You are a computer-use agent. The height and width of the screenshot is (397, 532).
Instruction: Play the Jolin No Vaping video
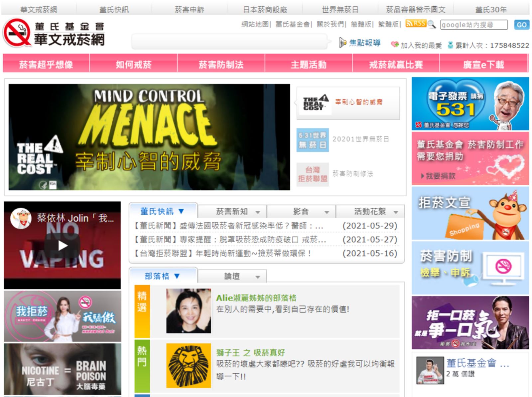[x=63, y=246]
